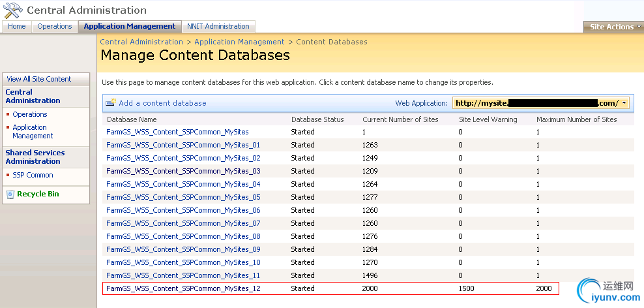Screen dimensions: 644x308
Task: Open Operations in the sidebar
Action: click(30, 114)
